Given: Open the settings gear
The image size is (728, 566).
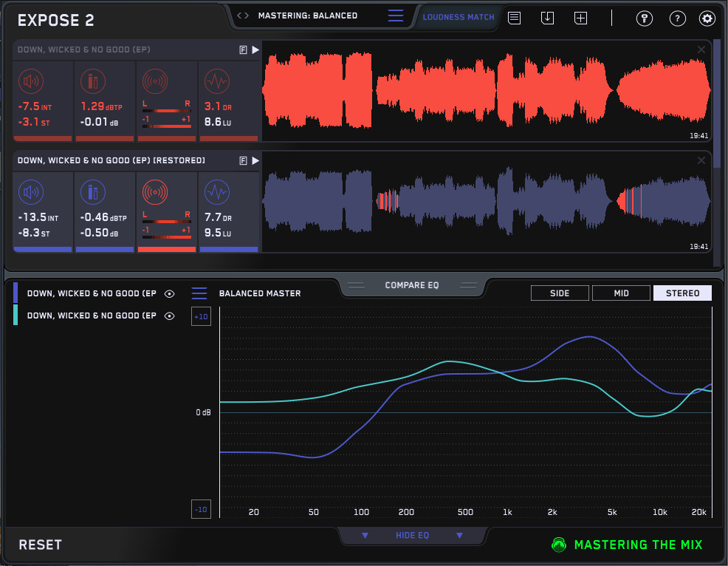Looking at the screenshot, I should click(707, 19).
